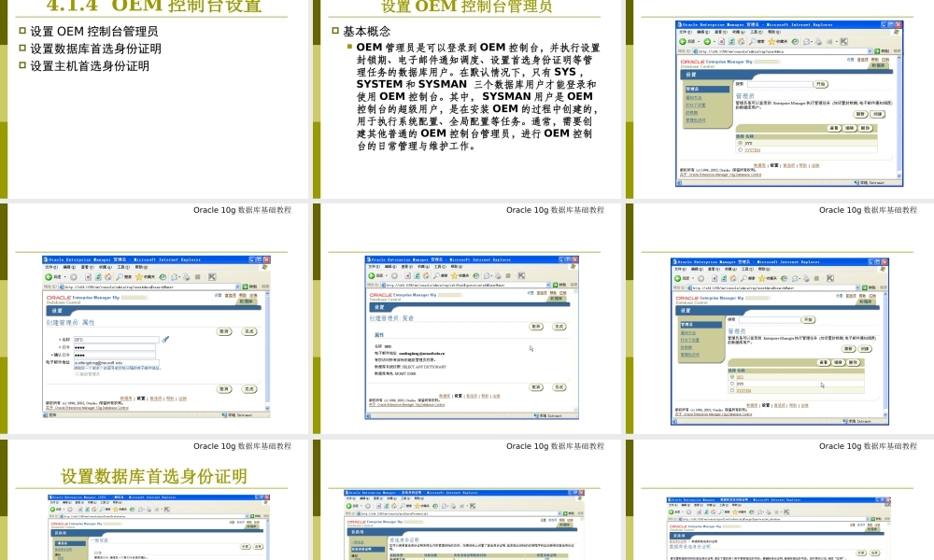Select SYS radio in the SFD admin list
Screen dimensions: 934x560
click(732, 384)
